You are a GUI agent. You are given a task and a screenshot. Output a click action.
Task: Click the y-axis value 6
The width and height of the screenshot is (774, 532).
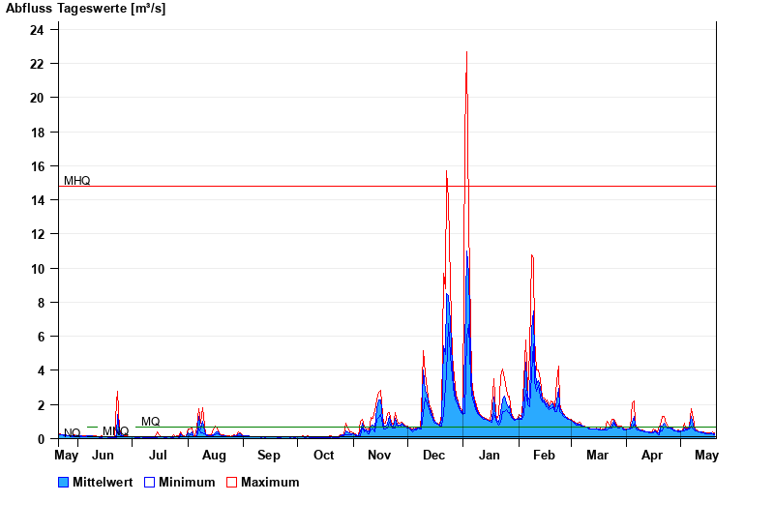[x=41, y=337]
